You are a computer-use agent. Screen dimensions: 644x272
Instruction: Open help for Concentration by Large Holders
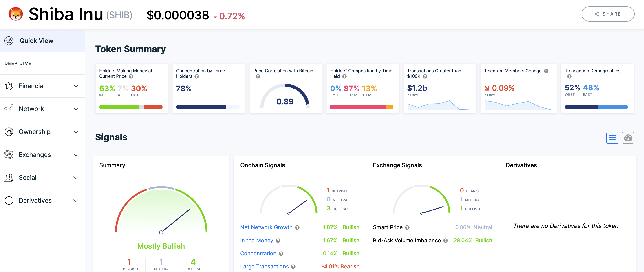tap(197, 77)
